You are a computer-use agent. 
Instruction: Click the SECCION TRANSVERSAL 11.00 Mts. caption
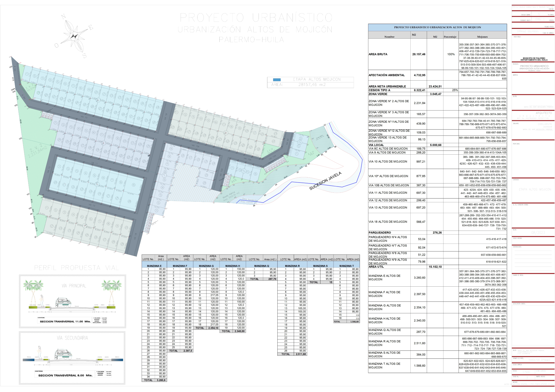(x=65, y=321)
